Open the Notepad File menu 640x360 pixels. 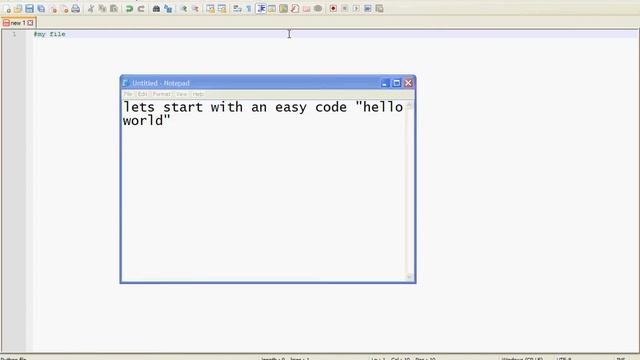coord(128,94)
